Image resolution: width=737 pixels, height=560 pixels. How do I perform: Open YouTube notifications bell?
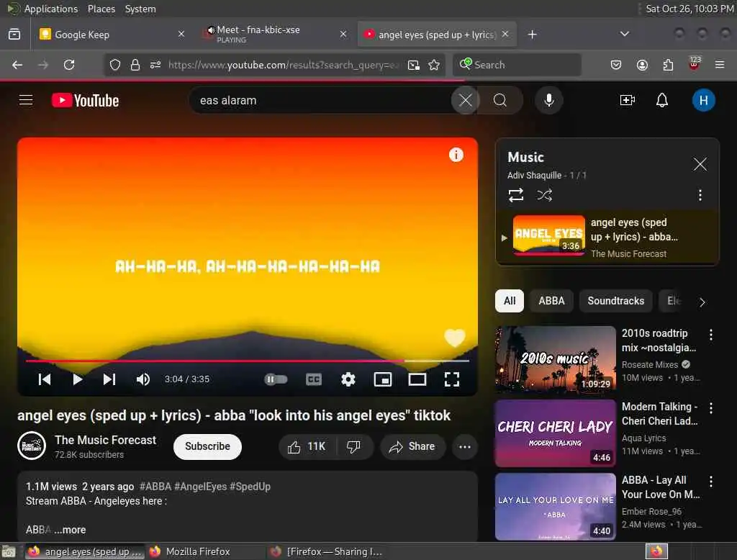point(662,100)
